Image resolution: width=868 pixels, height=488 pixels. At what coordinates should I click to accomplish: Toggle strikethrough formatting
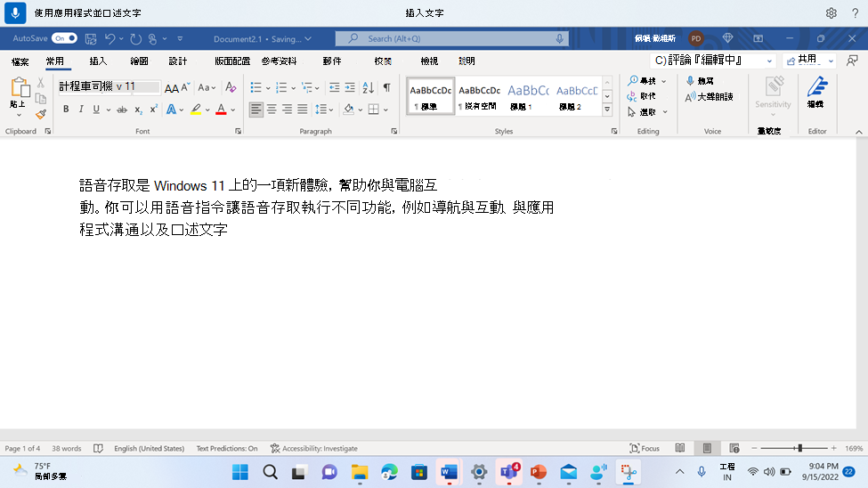pyautogui.click(x=122, y=110)
